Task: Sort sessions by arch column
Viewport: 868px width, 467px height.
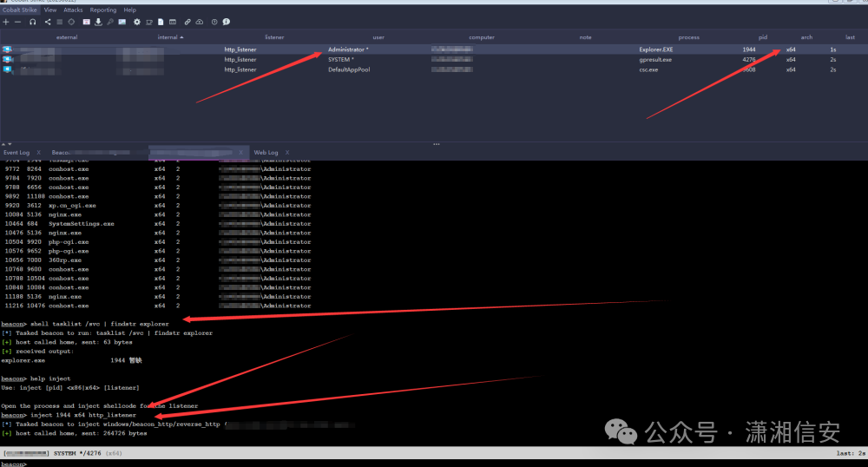Action: tap(806, 37)
